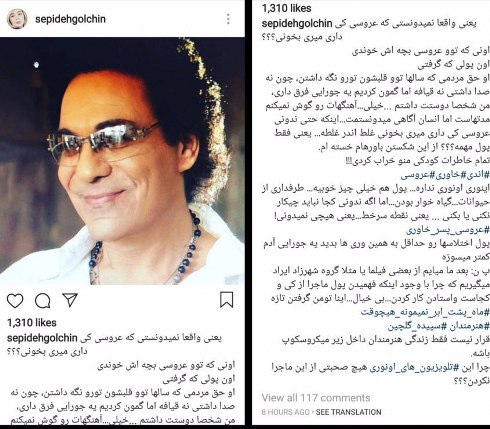Screen dimensions: 490x429
Task: Save post with bookmark icon
Action: point(226,300)
